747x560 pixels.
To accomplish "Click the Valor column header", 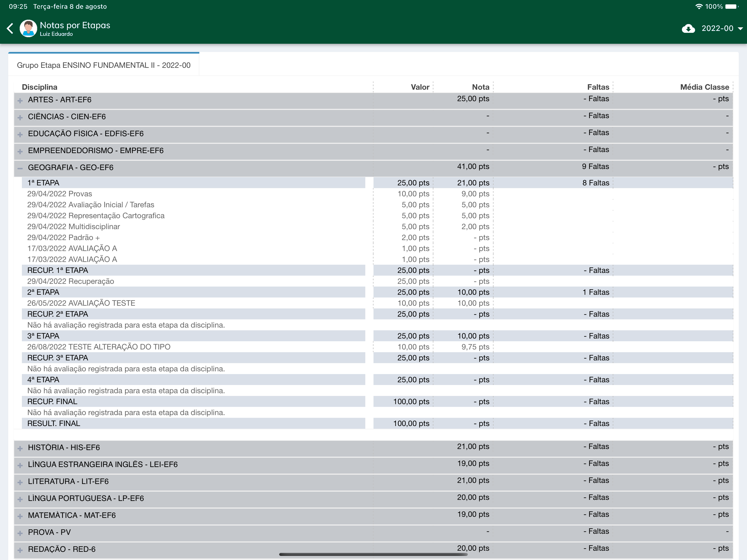I will click(x=420, y=87).
